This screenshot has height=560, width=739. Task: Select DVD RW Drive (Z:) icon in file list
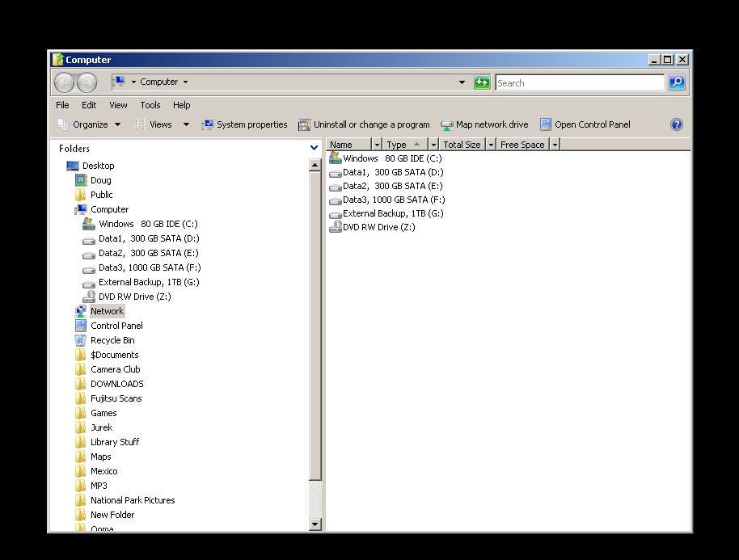point(335,227)
